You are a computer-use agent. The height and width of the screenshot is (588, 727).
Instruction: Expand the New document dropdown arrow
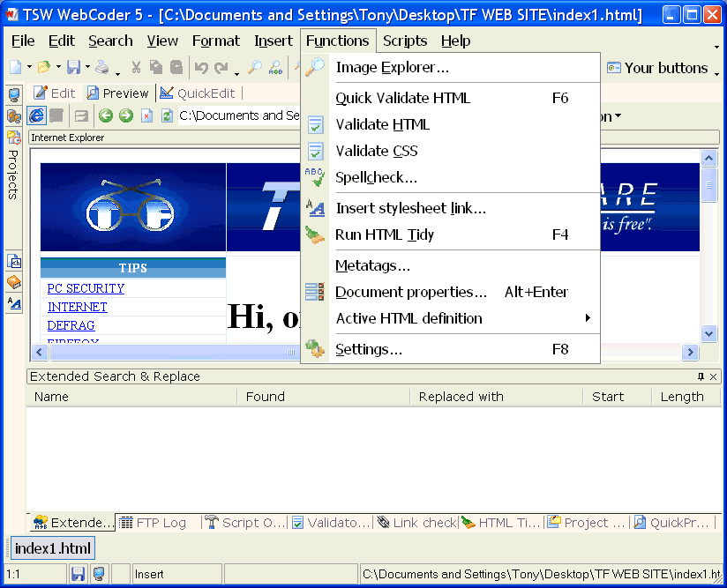[x=29, y=67]
